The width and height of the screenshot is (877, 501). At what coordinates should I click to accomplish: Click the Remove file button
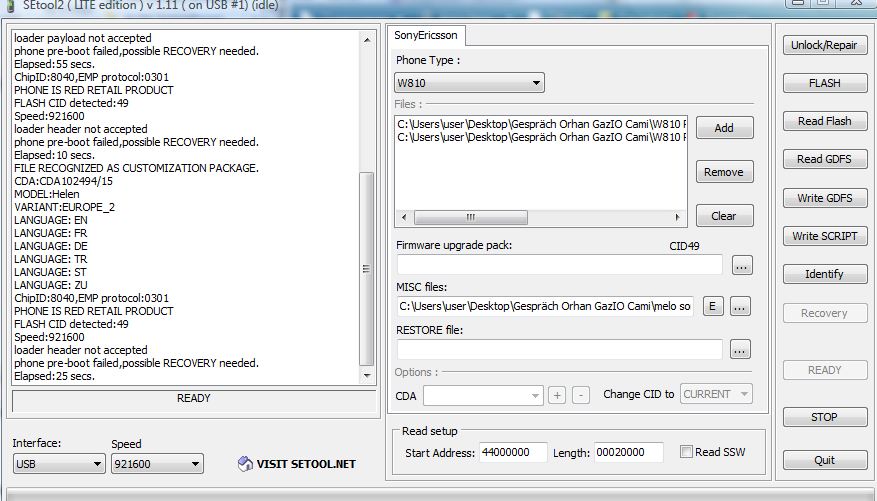click(724, 172)
